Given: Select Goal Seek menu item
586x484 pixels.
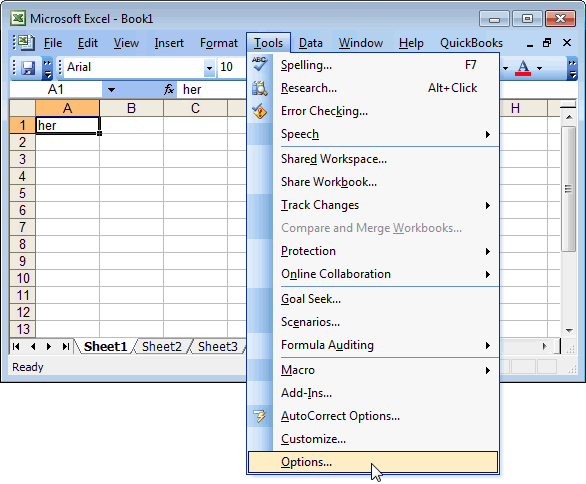Looking at the screenshot, I should [x=373, y=299].
